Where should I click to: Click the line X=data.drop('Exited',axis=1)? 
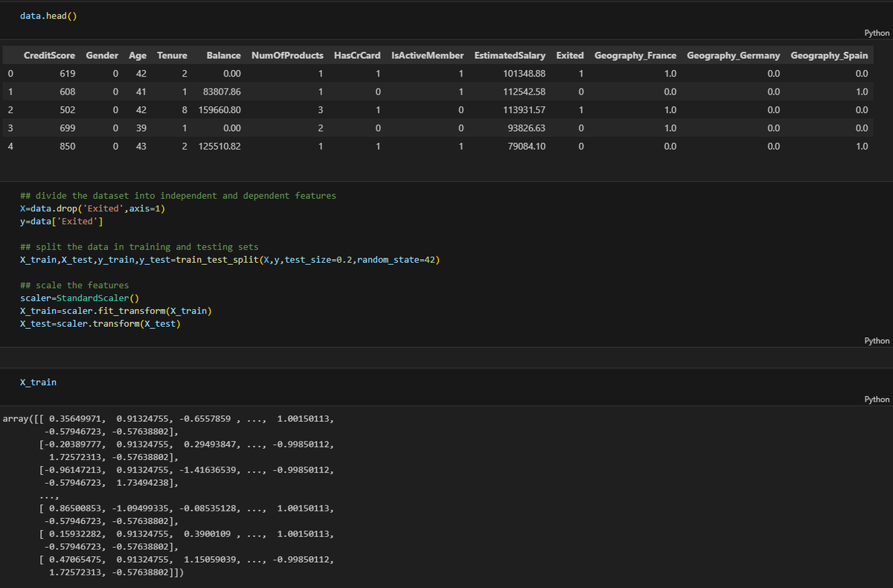[93, 208]
